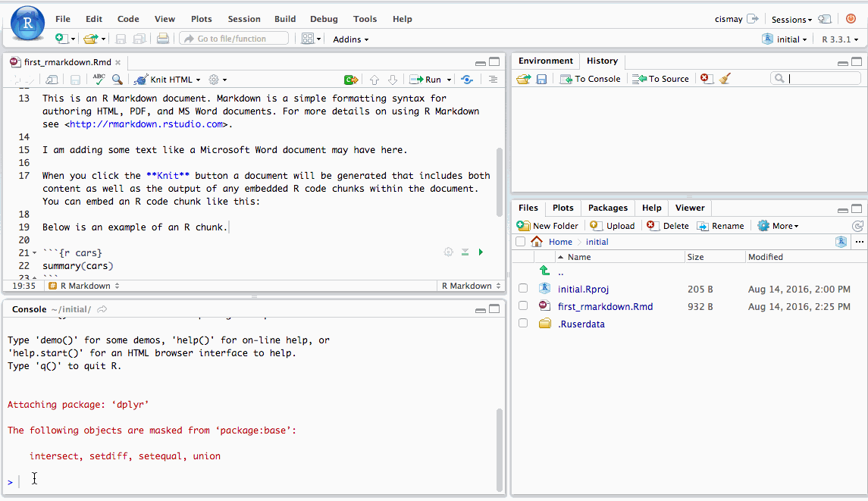
Task: Click the New Folder button
Action: 547,226
